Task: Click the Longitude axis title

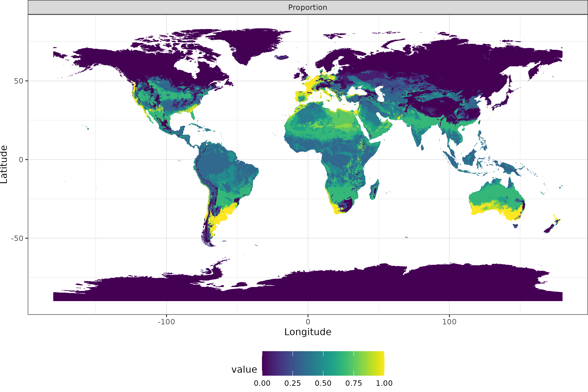Action: point(308,332)
